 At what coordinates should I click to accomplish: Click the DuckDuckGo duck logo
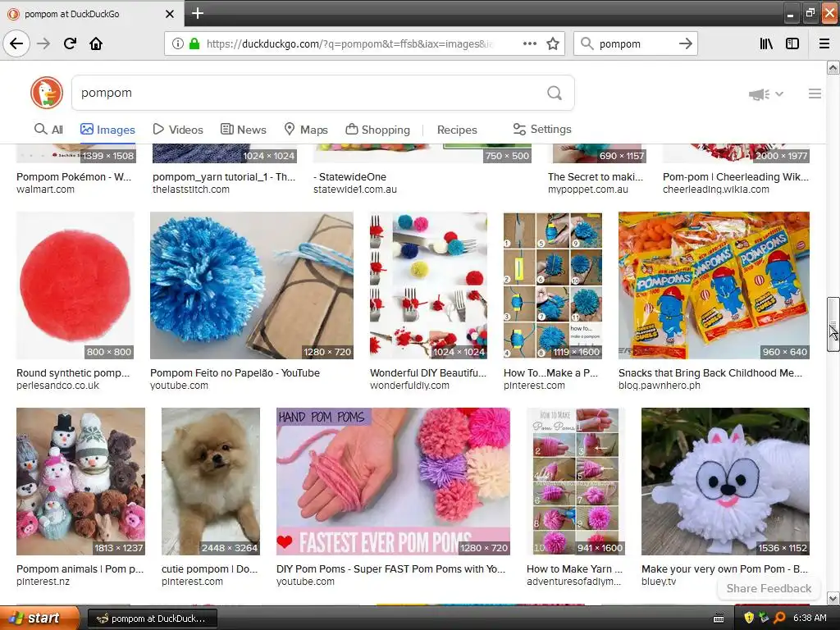pyautogui.click(x=47, y=93)
